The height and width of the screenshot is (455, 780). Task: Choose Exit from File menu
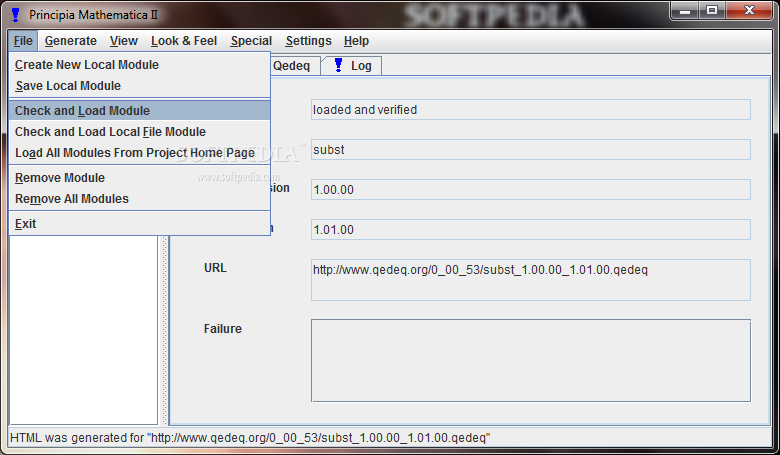pos(139,224)
